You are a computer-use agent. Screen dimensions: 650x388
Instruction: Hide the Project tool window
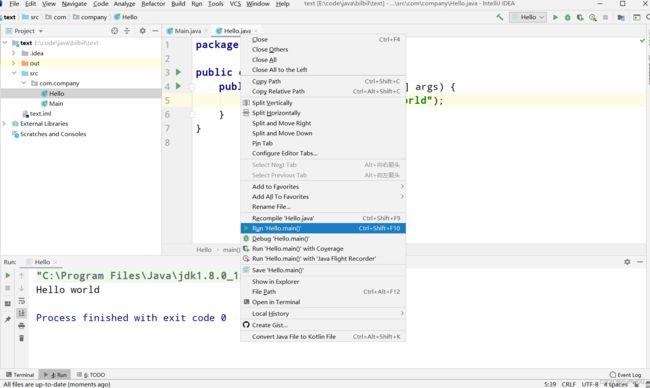tap(155, 31)
